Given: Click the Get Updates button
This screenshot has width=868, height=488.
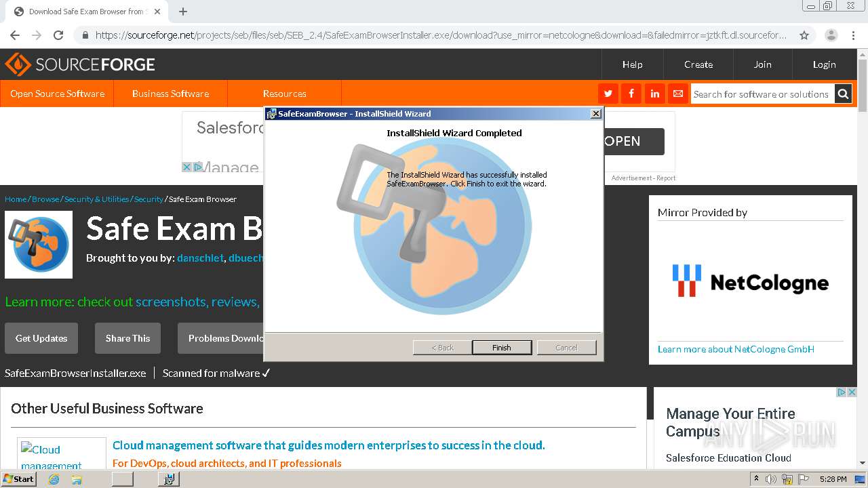Looking at the screenshot, I should [x=41, y=338].
